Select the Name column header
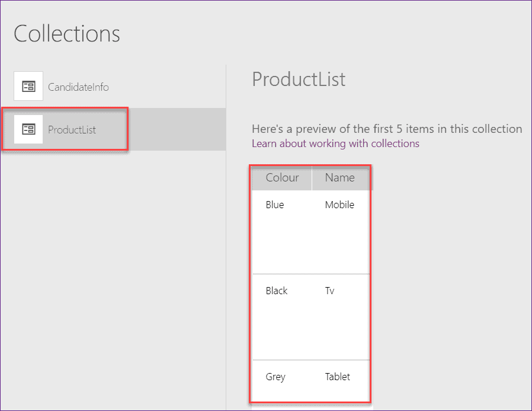 (x=340, y=178)
